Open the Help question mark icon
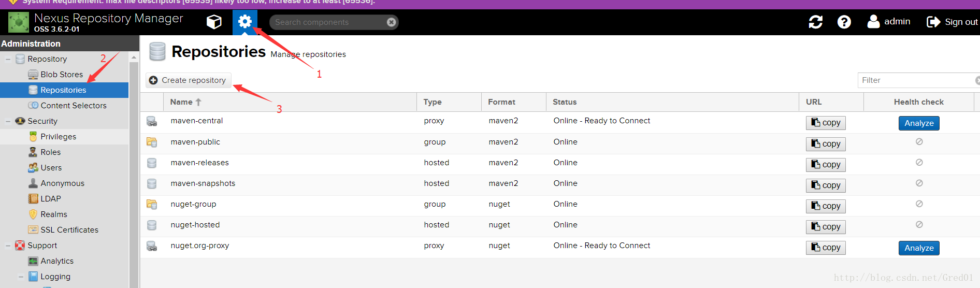 point(844,22)
